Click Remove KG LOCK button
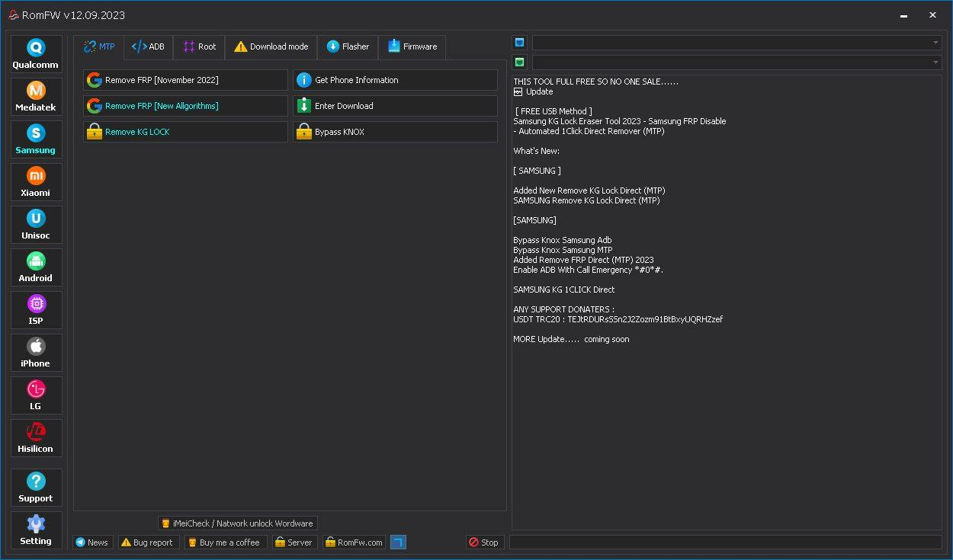This screenshot has width=953, height=560. (x=185, y=132)
